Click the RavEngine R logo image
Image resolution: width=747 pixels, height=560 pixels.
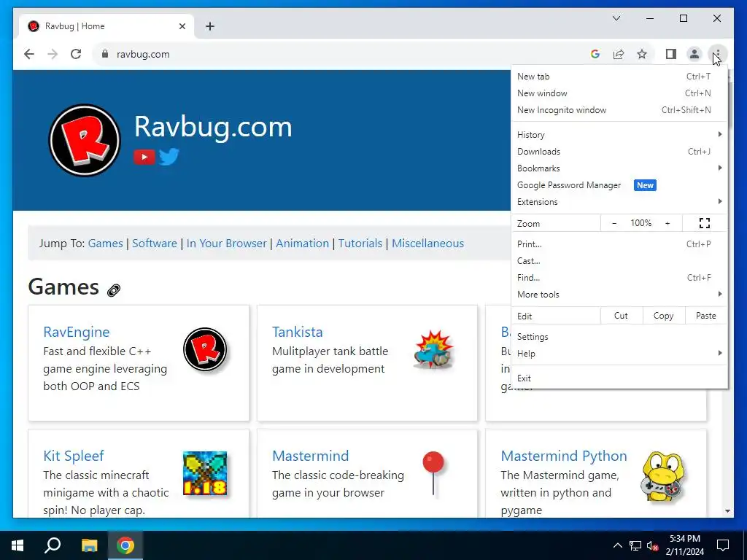point(205,349)
